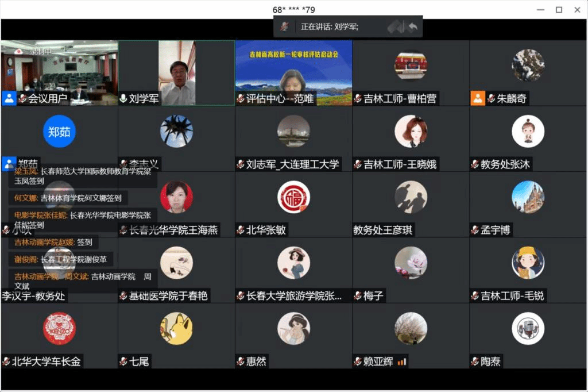The height and width of the screenshot is (392, 588).
Task: Click muted mic icon beside 七尾
Action: click(123, 362)
